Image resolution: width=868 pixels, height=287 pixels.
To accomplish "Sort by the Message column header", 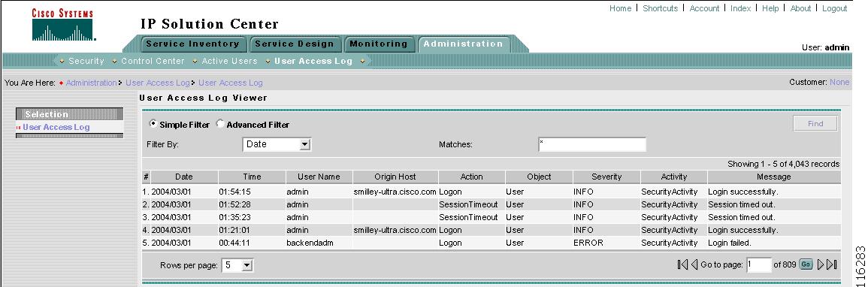I will (x=774, y=177).
